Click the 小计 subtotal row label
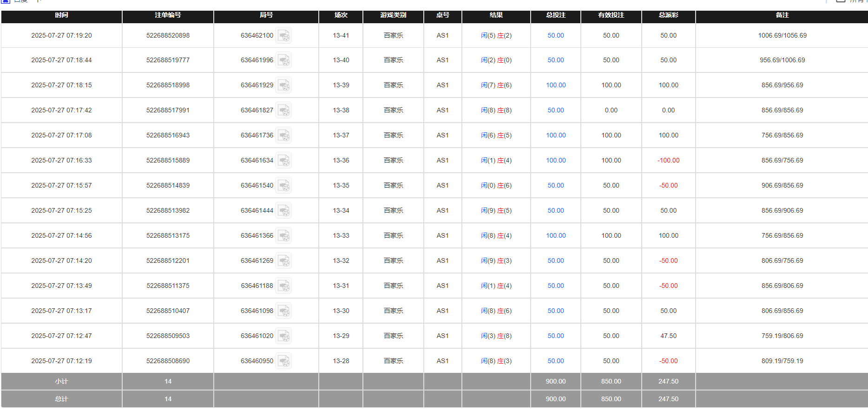The width and height of the screenshot is (868, 410). click(61, 382)
